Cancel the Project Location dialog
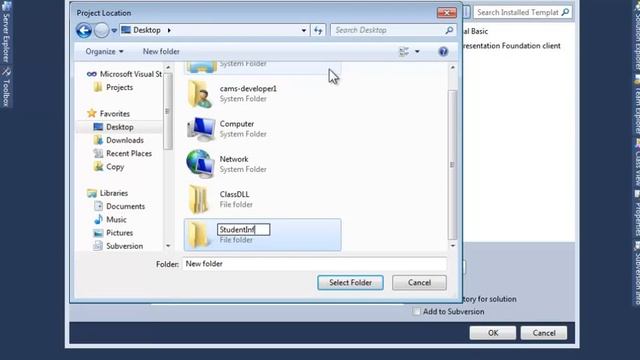Viewport: 640px width, 360px height. (419, 282)
